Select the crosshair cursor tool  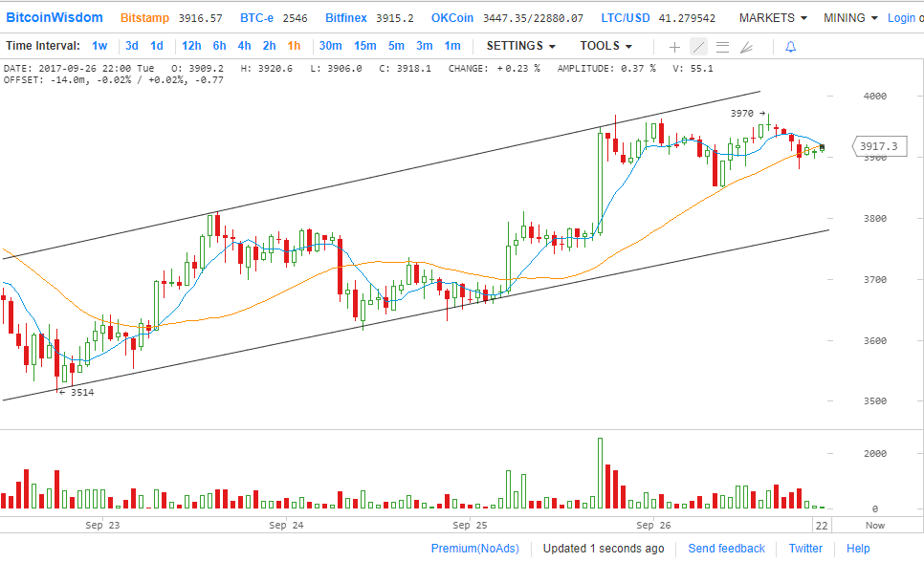[674, 46]
